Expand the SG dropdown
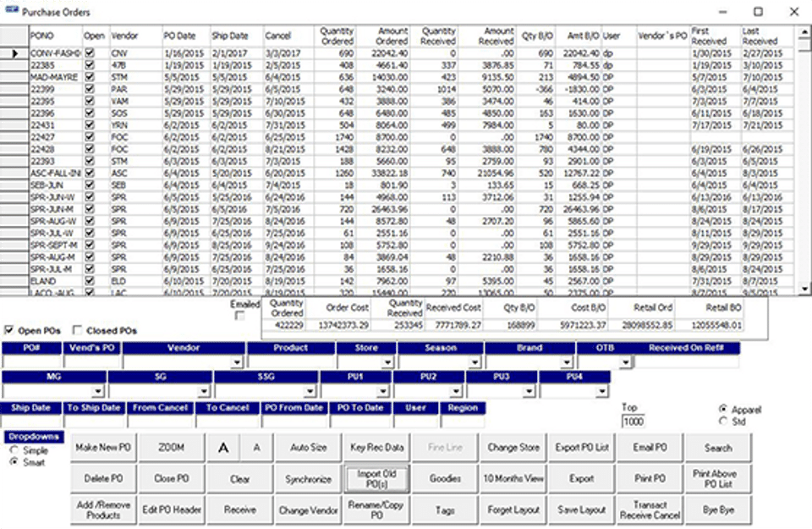 (x=204, y=391)
